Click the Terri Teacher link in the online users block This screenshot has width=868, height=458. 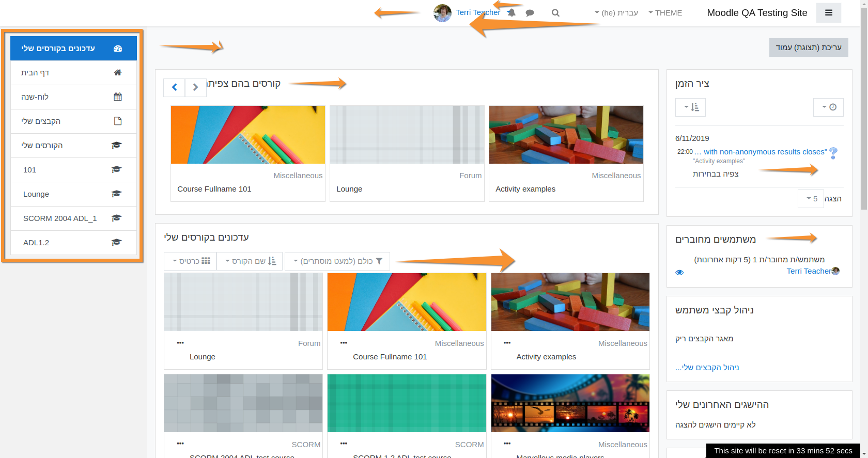(809, 271)
